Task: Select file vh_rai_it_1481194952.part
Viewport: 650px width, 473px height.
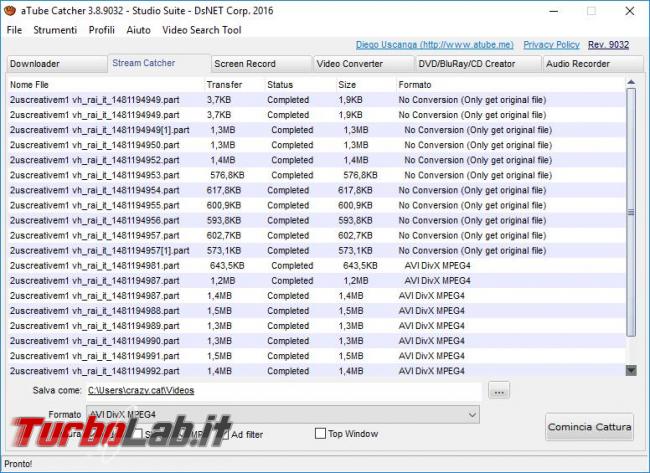Action: [x=316, y=160]
